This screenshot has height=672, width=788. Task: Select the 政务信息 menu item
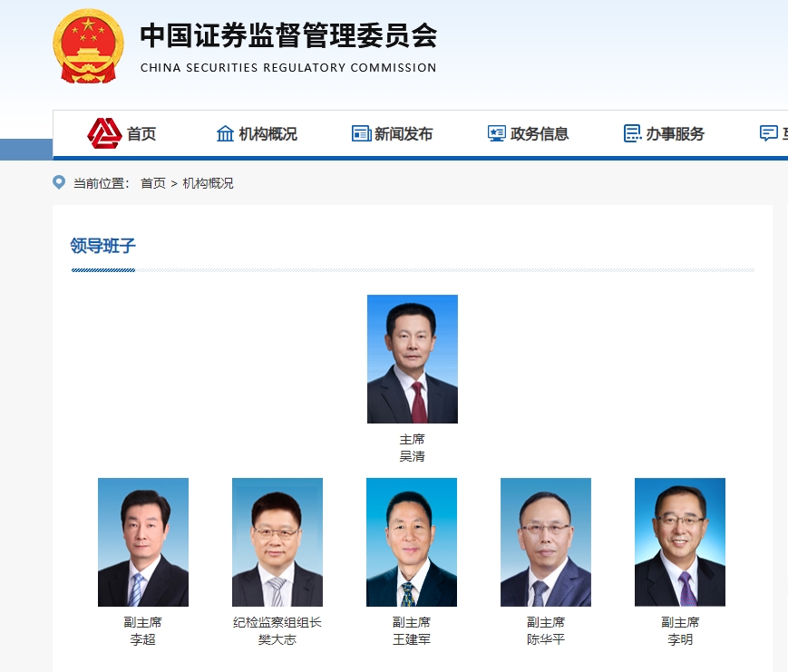tap(540, 133)
